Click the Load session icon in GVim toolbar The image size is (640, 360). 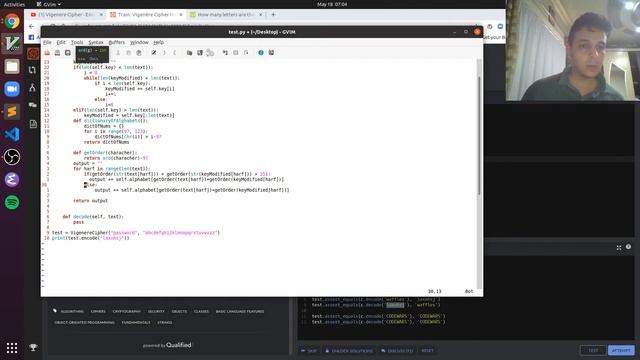(189, 53)
